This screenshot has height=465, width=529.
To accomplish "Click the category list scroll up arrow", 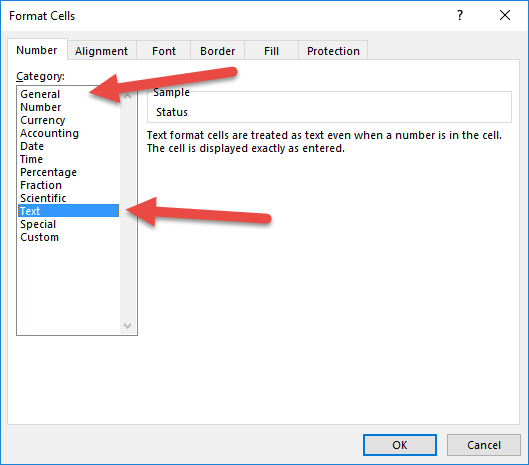I will [x=128, y=96].
